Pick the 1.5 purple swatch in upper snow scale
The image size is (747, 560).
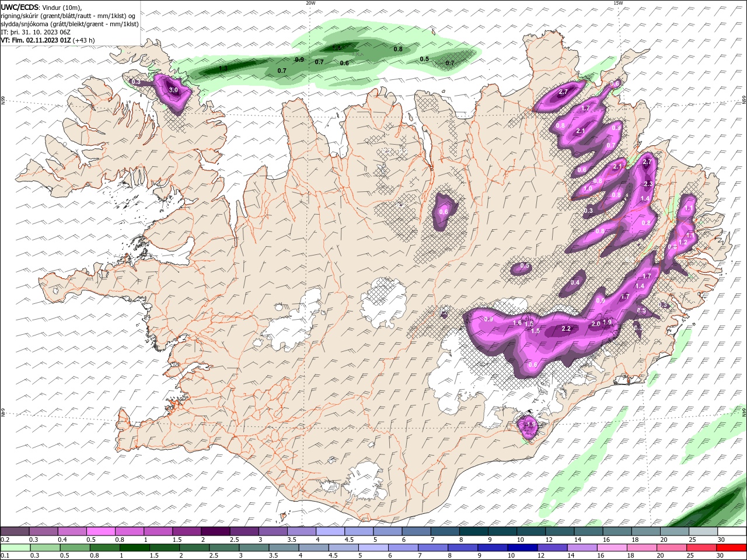coord(187,531)
